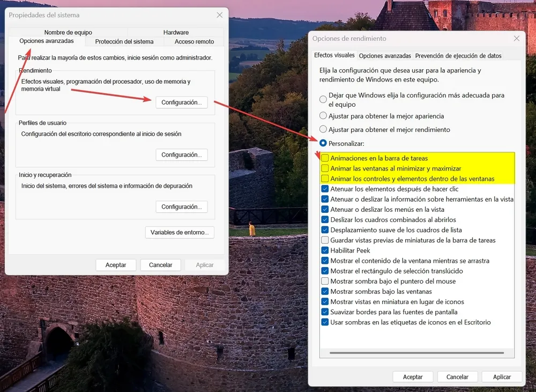Click Aceptar in Propiedades del sistema

[x=116, y=265]
